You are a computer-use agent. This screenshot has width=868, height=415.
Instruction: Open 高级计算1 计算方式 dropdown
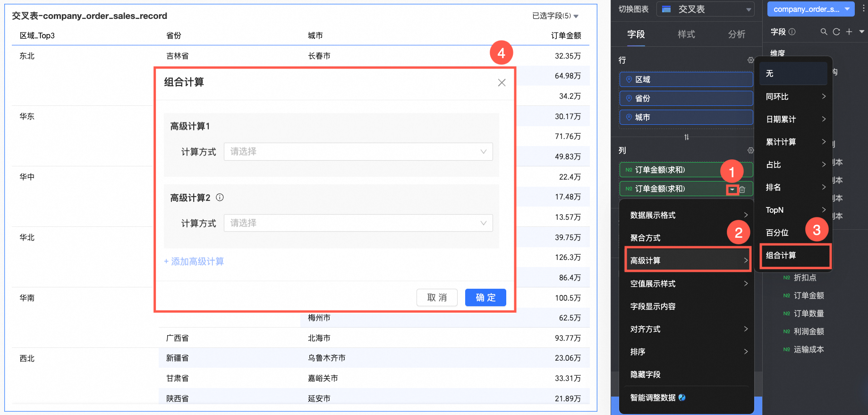click(x=358, y=152)
